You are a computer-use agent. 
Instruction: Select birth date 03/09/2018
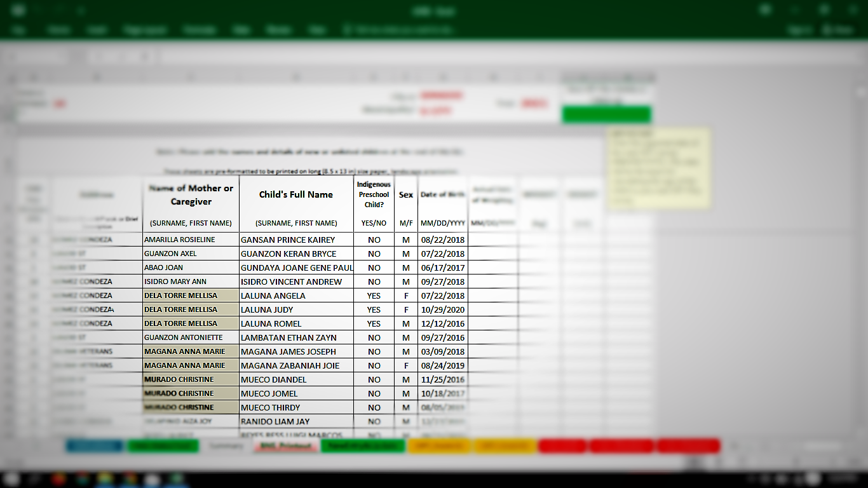443,351
